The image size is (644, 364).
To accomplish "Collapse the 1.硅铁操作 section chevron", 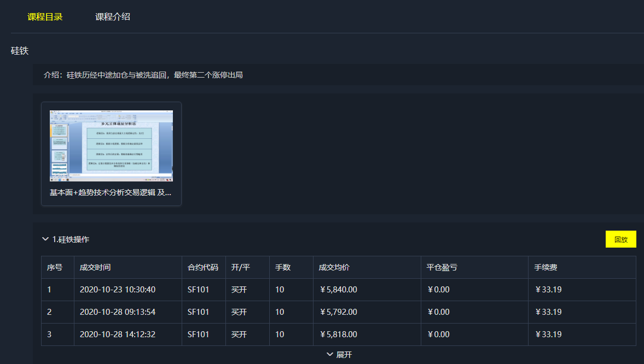I will point(45,239).
